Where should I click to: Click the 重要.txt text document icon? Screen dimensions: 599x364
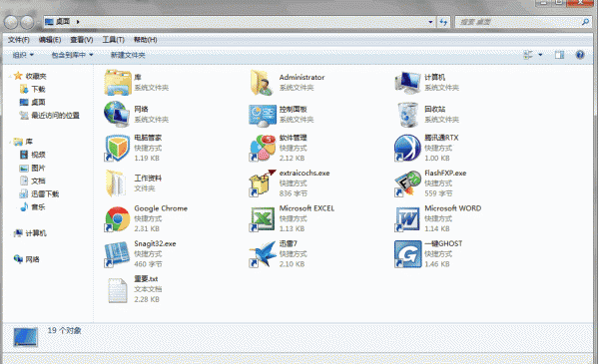click(117, 290)
